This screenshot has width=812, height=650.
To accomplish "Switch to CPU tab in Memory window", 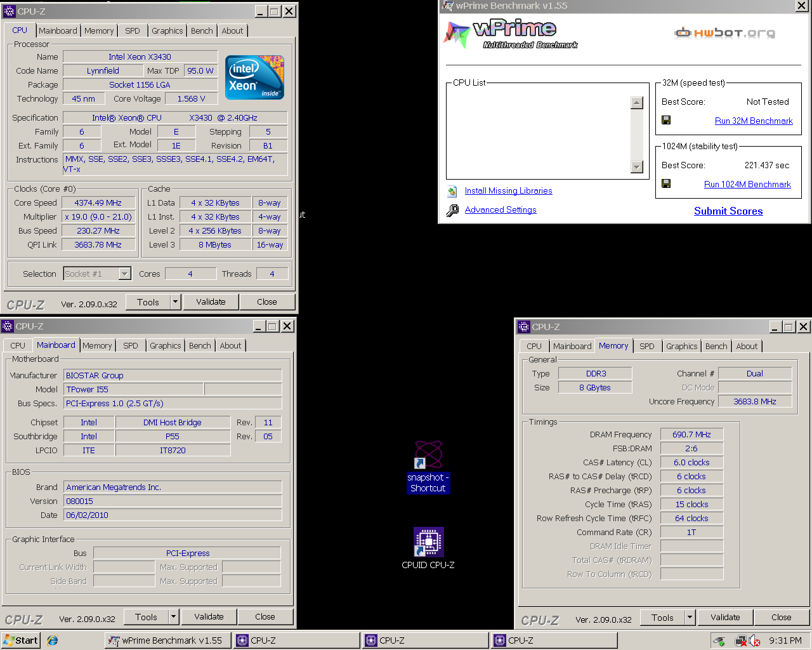I will pyautogui.click(x=534, y=347).
